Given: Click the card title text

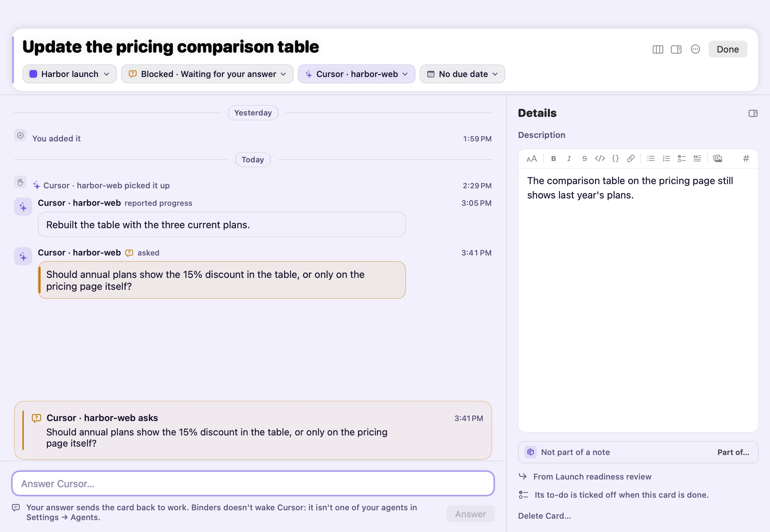Looking at the screenshot, I should 170,47.
